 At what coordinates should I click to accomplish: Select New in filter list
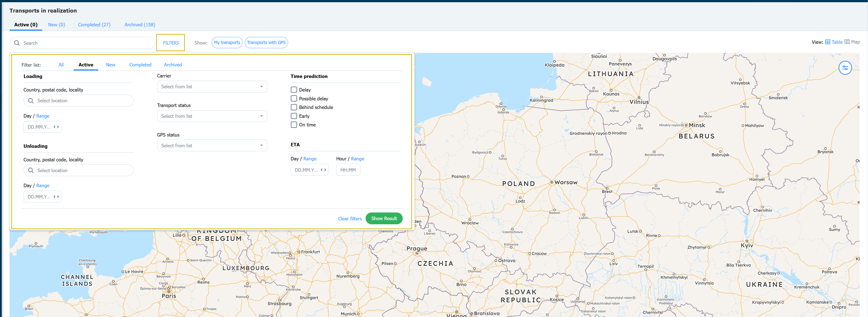tap(110, 65)
